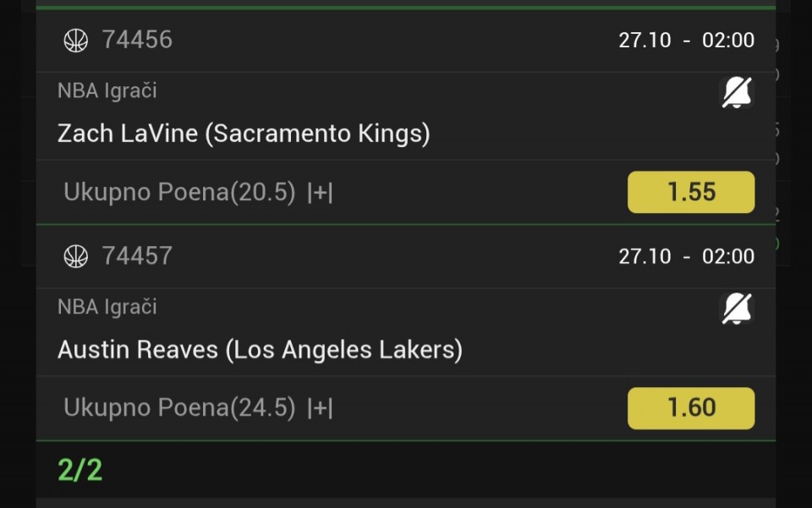Screen dimensions: 812x508
Task: Click the green divider above the 2/2 counter
Action: (406, 440)
